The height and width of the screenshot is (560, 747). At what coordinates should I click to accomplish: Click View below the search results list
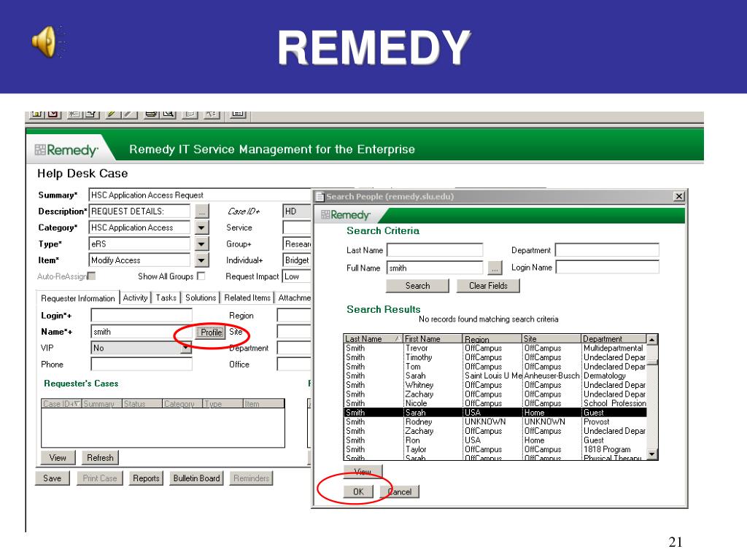coord(363,471)
